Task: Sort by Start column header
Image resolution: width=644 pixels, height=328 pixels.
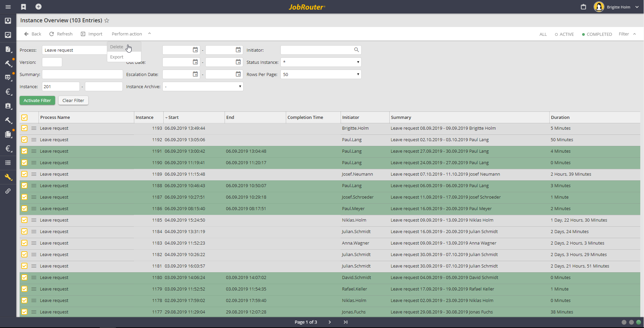Action: click(174, 118)
